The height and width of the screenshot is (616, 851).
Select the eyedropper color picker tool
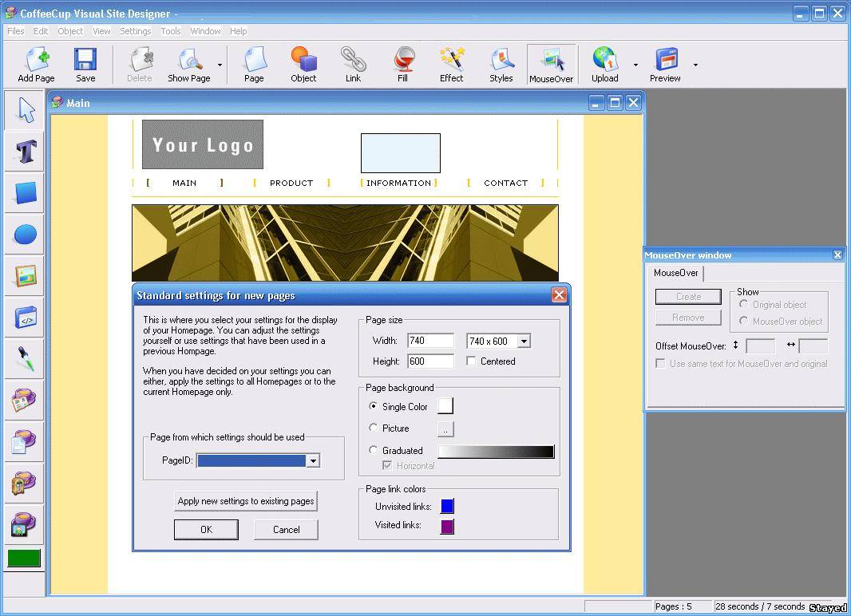pos(25,359)
